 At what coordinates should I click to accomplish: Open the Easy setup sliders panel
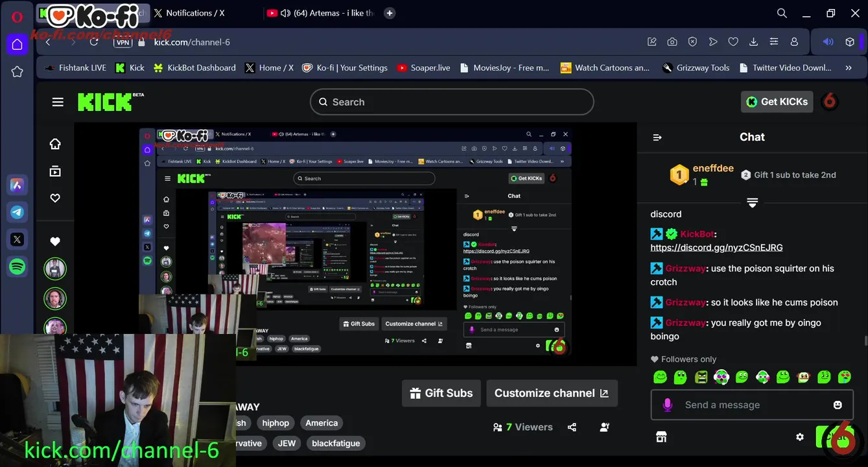[x=773, y=42]
